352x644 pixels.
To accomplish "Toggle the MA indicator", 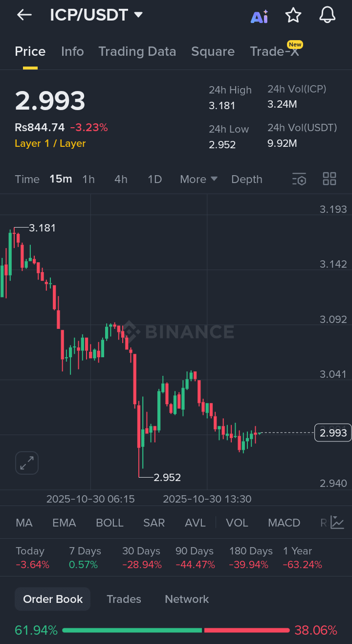I will 24,523.
